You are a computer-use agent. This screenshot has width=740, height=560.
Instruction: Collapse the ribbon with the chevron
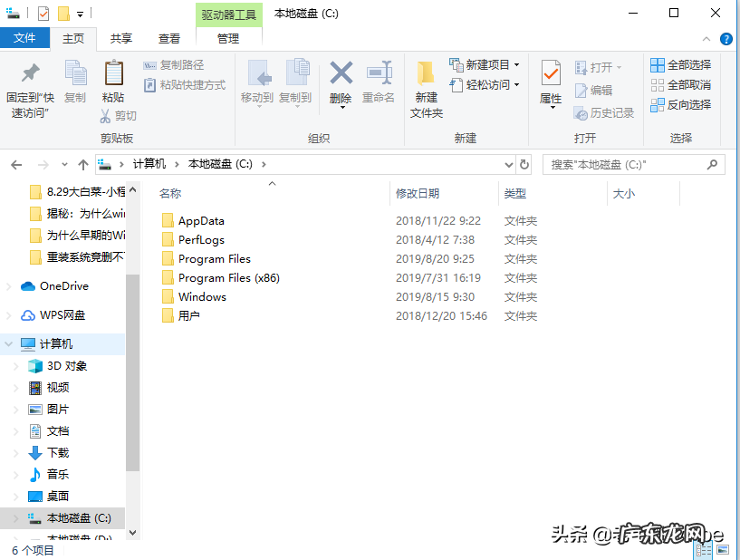click(706, 39)
